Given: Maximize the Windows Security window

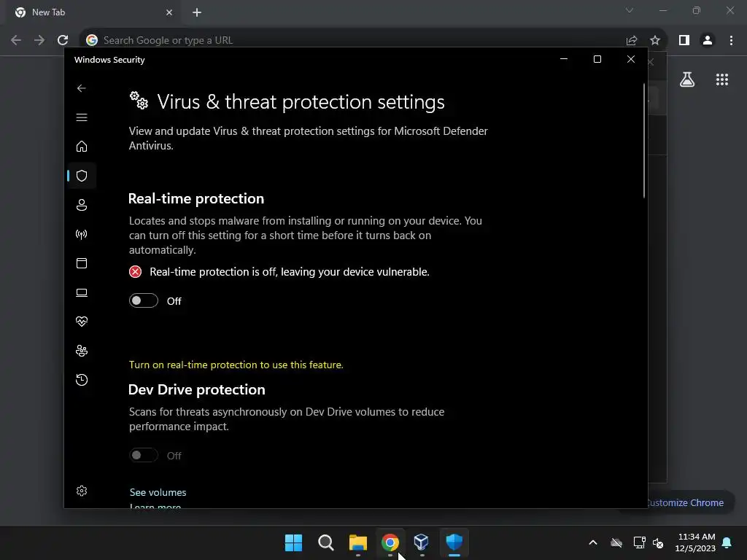Looking at the screenshot, I should click(597, 59).
